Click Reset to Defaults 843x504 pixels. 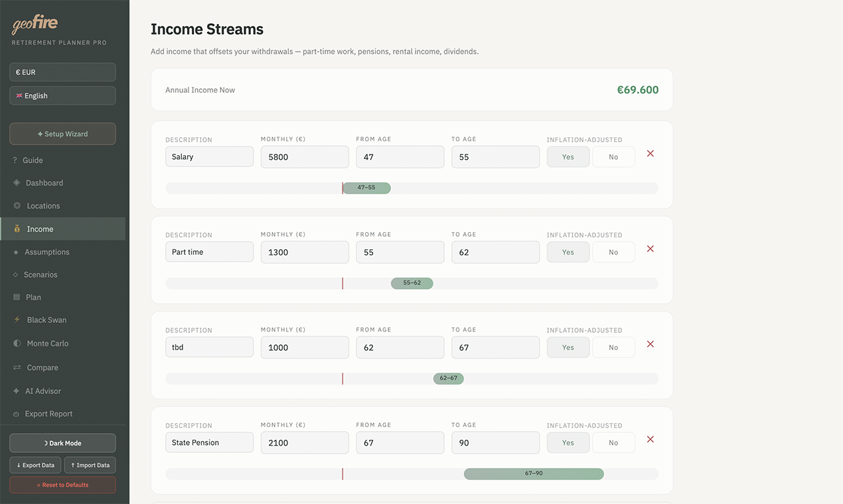click(62, 485)
